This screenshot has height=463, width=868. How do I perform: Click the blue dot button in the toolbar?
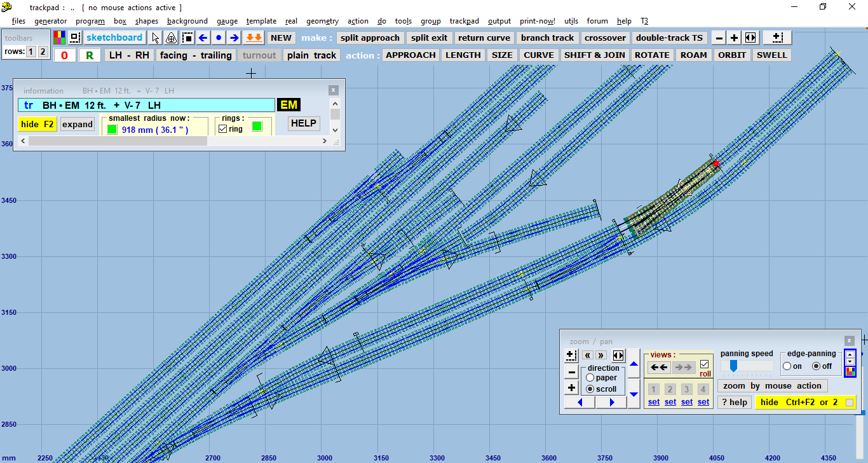(x=219, y=38)
